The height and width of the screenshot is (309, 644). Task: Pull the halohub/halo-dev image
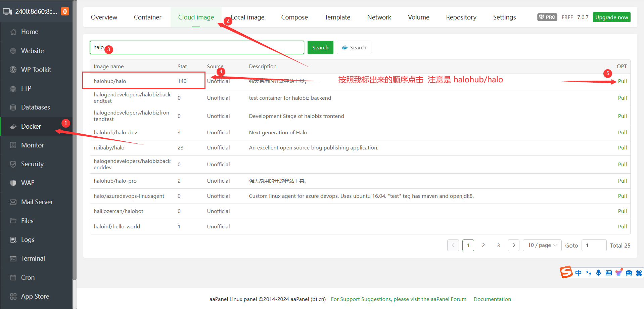pos(622,133)
